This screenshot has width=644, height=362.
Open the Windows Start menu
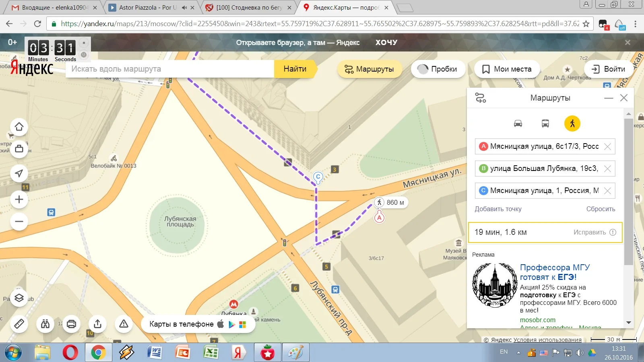(x=13, y=353)
